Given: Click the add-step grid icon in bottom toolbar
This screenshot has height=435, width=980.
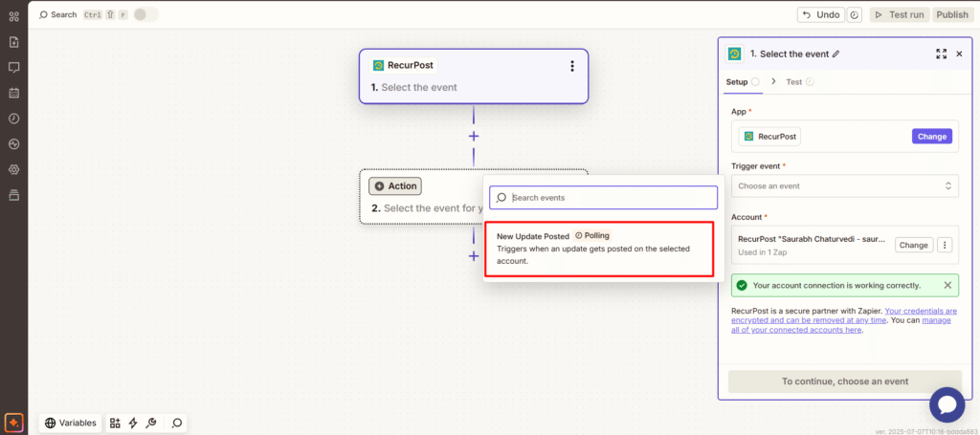Looking at the screenshot, I should click(115, 424).
